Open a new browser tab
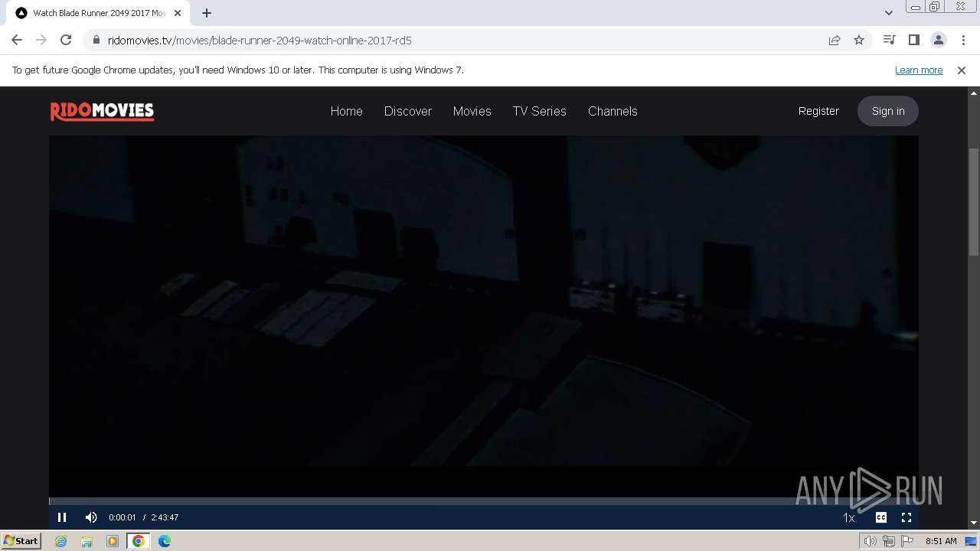 pyautogui.click(x=207, y=13)
